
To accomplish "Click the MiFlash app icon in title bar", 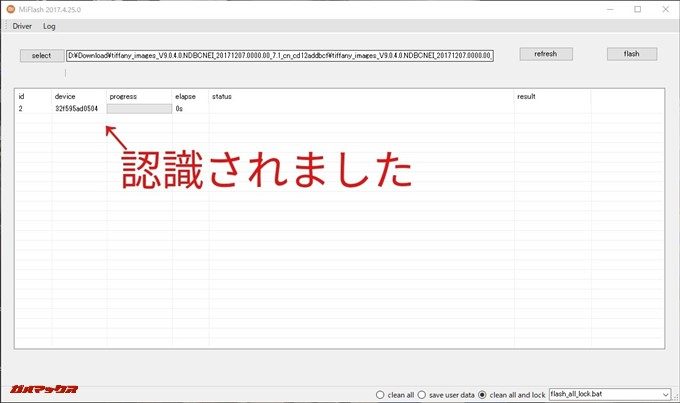I will tap(10, 9).
